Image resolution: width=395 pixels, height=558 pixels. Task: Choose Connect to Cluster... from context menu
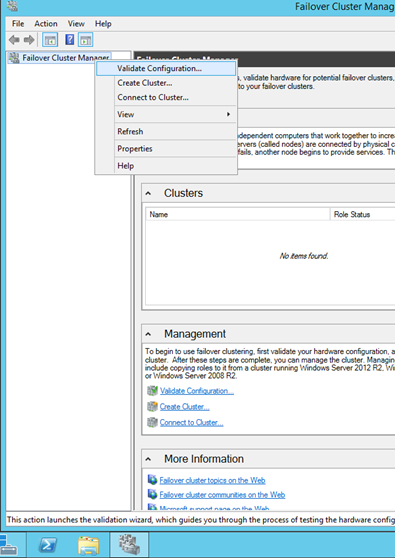coord(166,98)
